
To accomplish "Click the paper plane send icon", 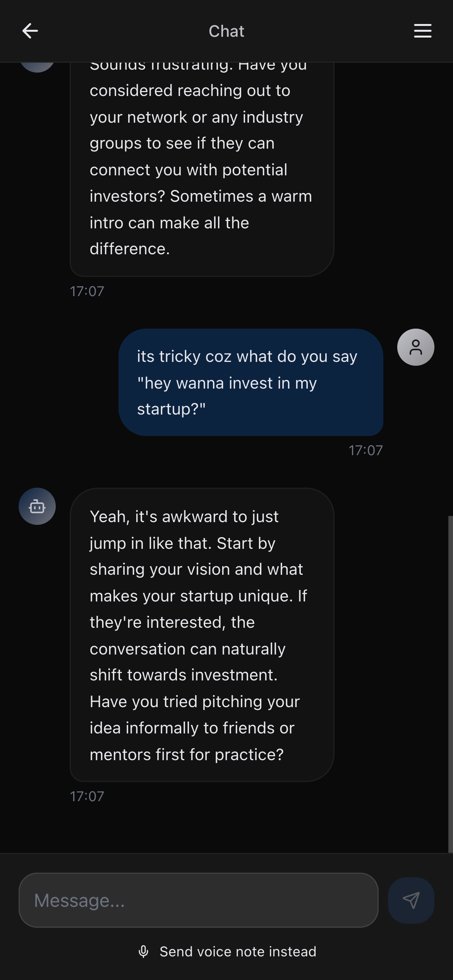I will [411, 900].
